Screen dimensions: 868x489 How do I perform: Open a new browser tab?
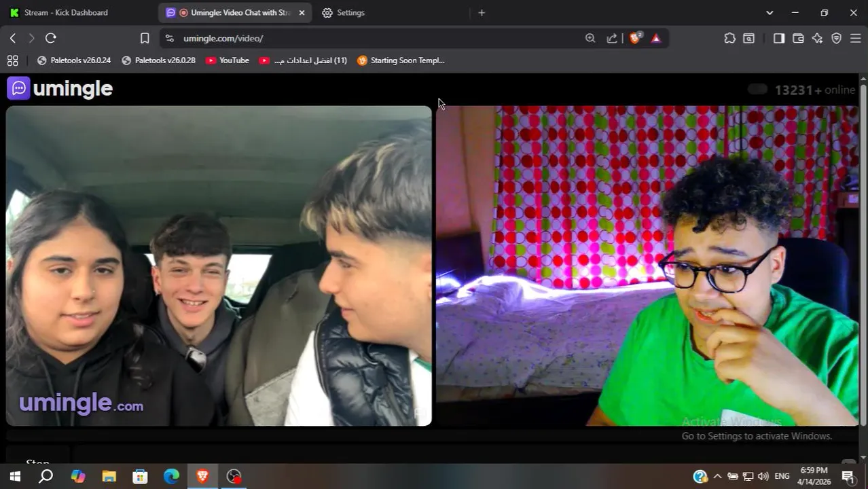[482, 12]
